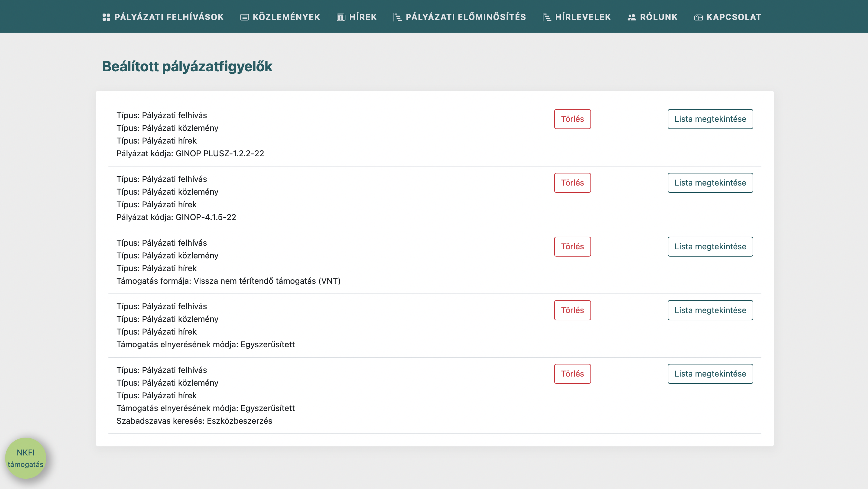Click the mailbox icon beside Kapcsolat
Screen dimensions: 868x489
(x=698, y=17)
